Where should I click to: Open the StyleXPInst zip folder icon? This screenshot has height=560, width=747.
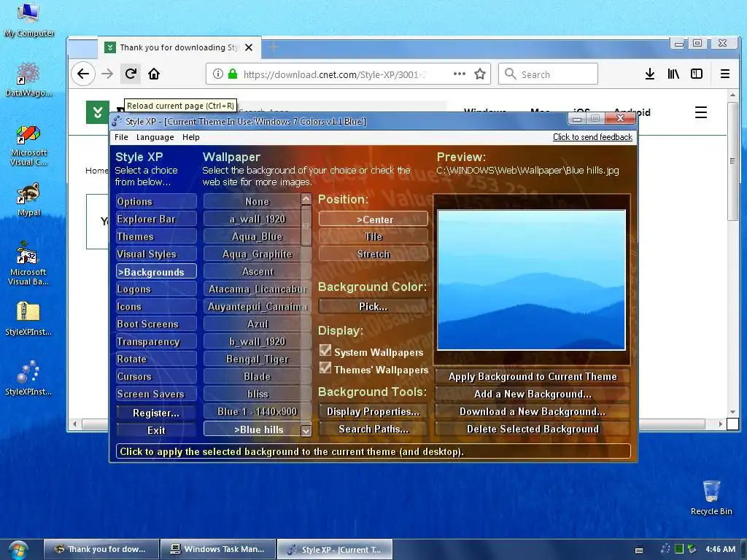(x=28, y=318)
